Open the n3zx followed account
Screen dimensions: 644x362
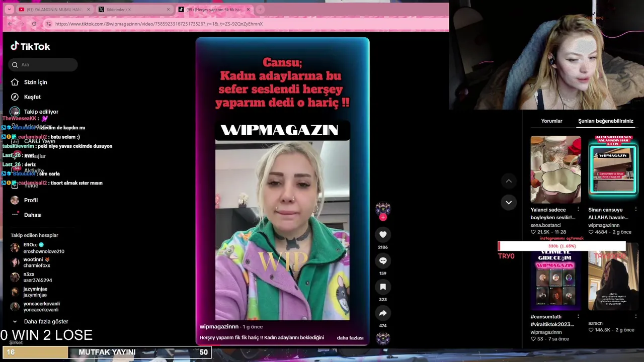pos(31,277)
